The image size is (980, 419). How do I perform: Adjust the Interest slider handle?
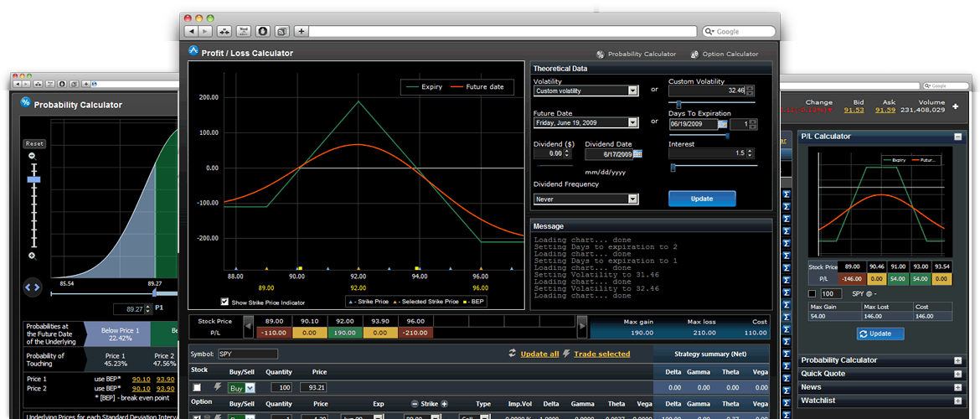pos(673,168)
